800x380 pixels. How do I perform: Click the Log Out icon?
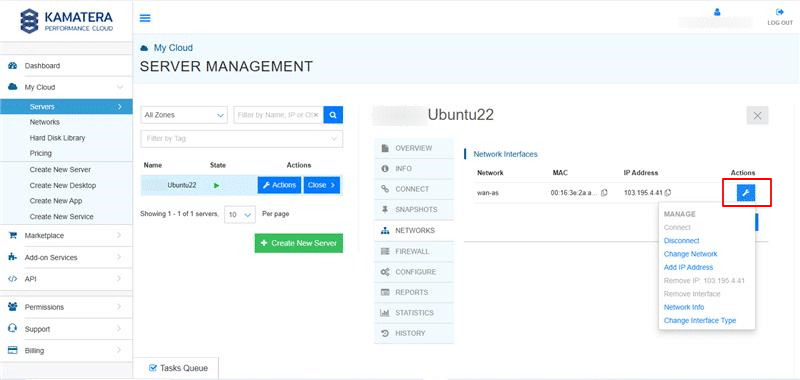click(x=780, y=12)
